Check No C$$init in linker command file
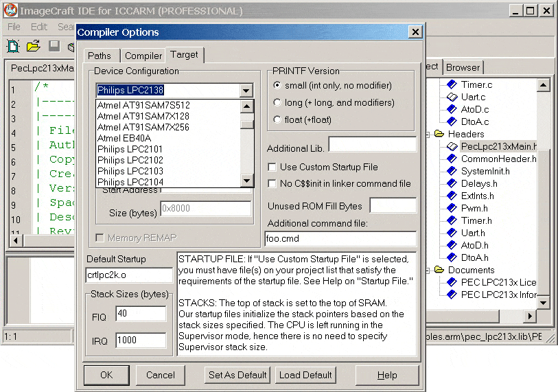This screenshot has height=392, width=558. pos(272,183)
